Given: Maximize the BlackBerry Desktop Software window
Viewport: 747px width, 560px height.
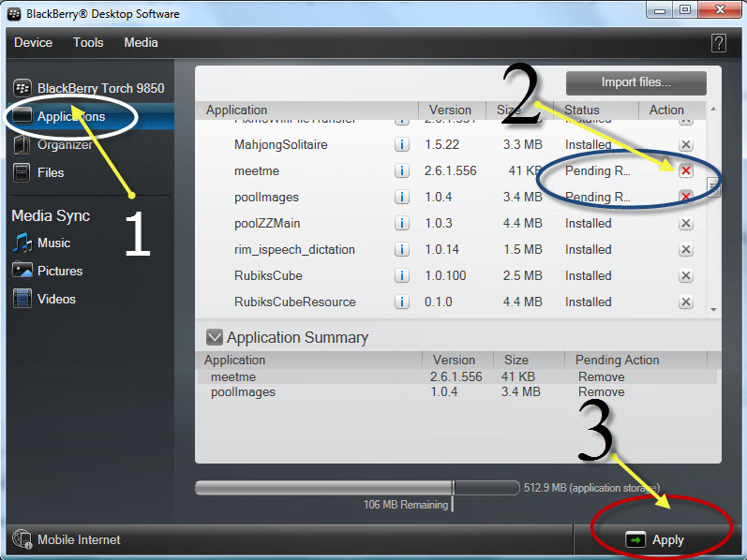Looking at the screenshot, I should [x=685, y=10].
